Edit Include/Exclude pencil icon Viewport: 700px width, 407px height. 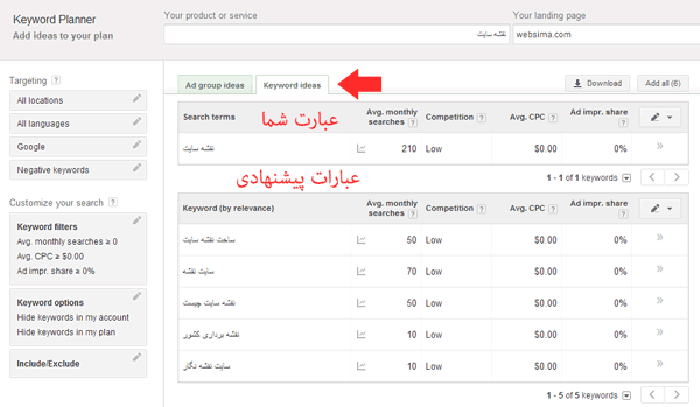[x=137, y=357]
